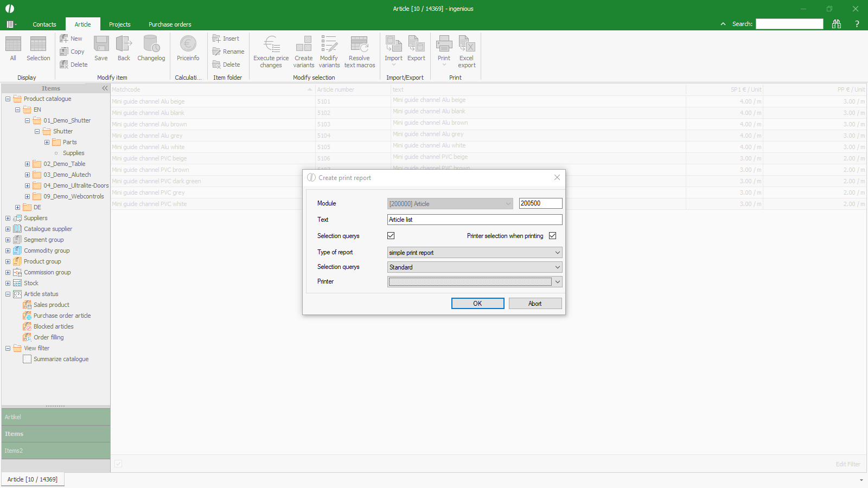Uncheck the Selection querys checkbox
The image size is (868, 488).
coord(391,236)
